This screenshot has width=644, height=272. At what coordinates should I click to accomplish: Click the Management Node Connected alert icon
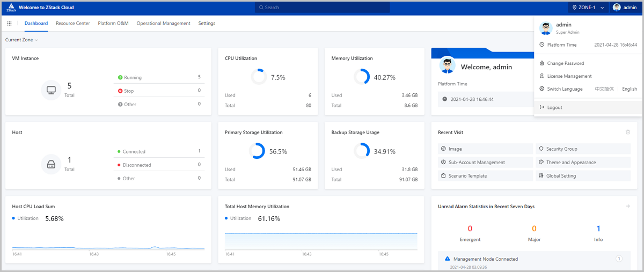448,259
